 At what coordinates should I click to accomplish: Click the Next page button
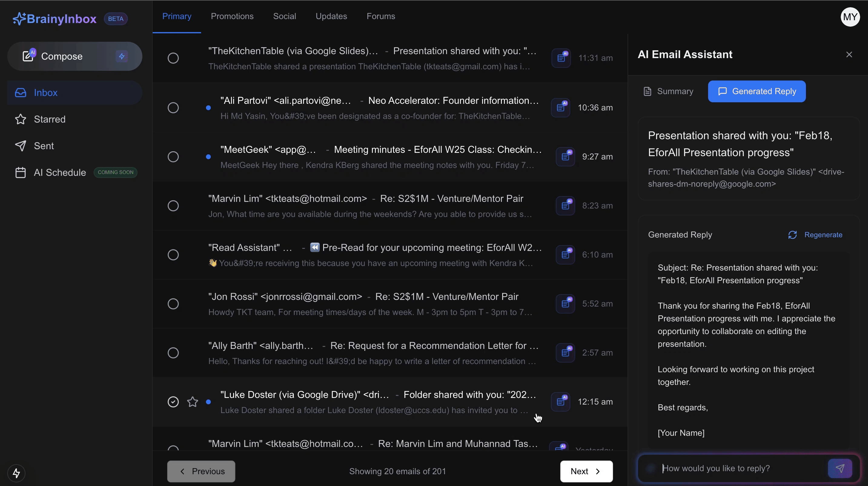click(x=586, y=471)
